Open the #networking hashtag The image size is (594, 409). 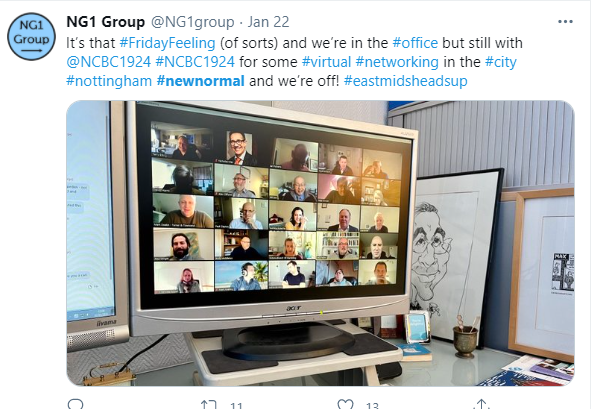[x=397, y=62]
